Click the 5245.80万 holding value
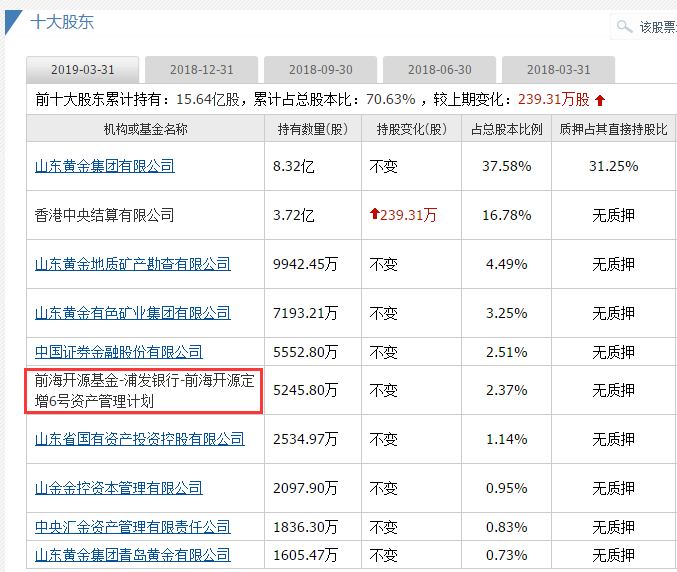 tap(305, 391)
